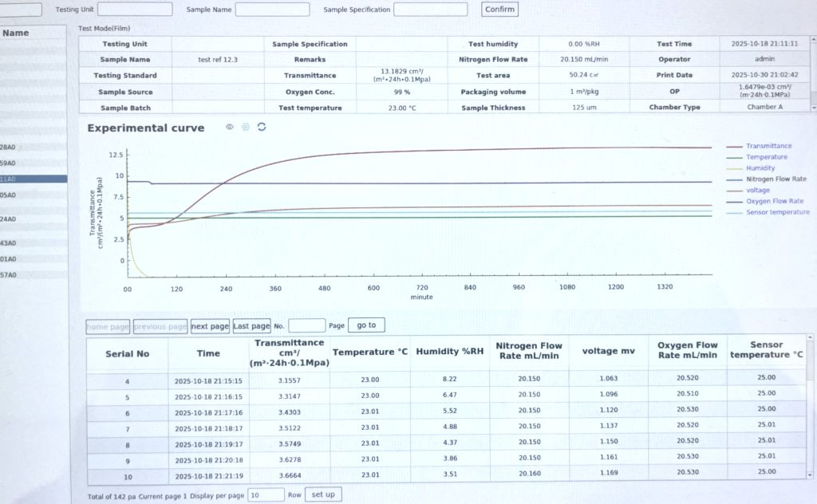Refresh the experimental curve using the circular arrow icon
The height and width of the screenshot is (504, 817).
pyautogui.click(x=262, y=127)
